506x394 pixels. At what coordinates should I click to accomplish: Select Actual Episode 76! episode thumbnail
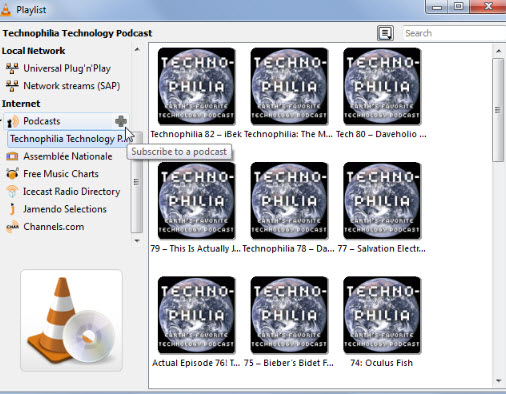(x=196, y=315)
